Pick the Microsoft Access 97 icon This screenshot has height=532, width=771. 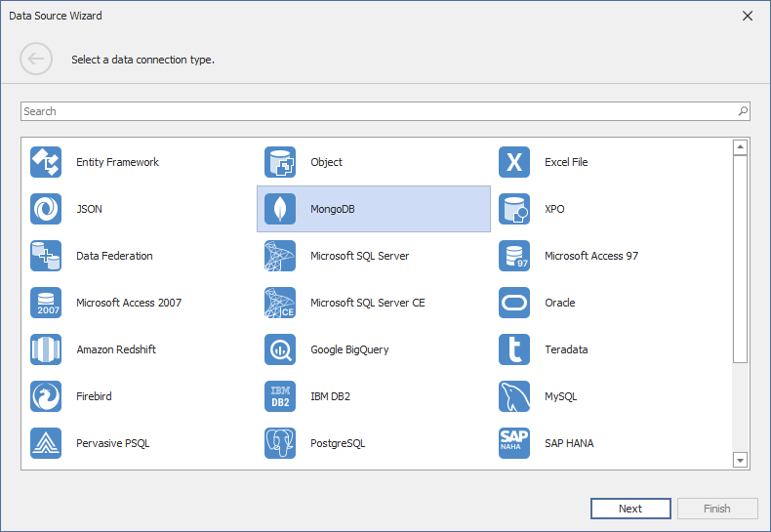coord(513,256)
